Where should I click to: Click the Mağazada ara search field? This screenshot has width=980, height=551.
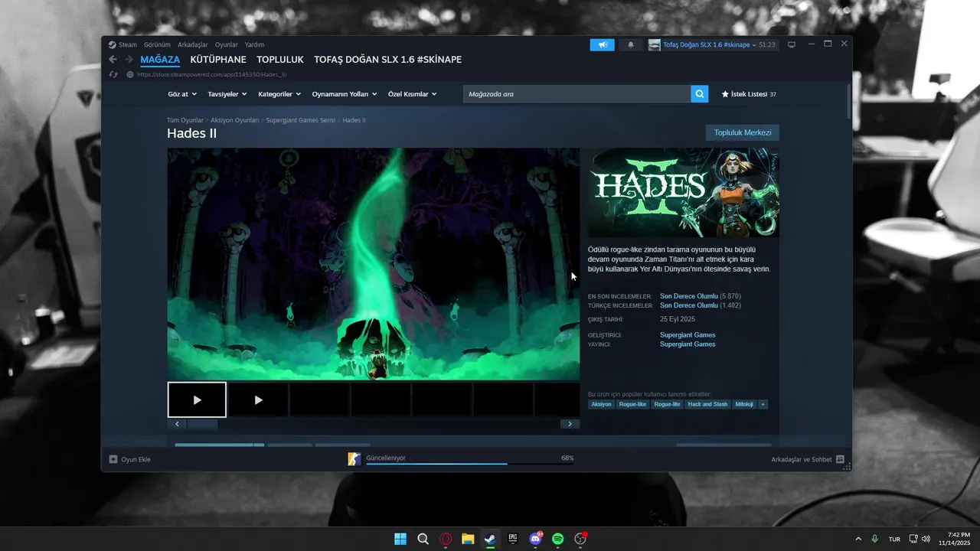[577, 94]
